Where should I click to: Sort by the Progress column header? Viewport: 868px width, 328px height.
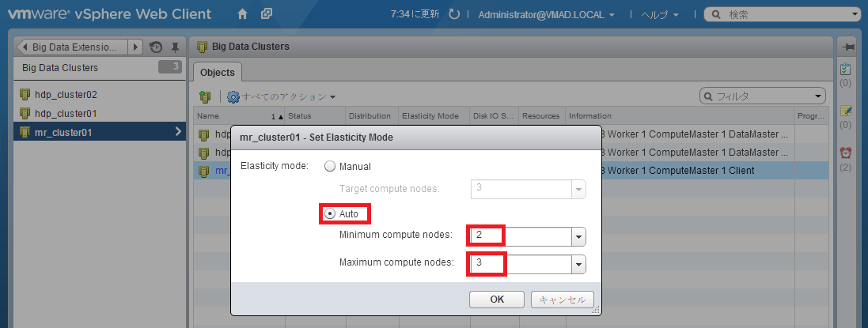tap(811, 116)
